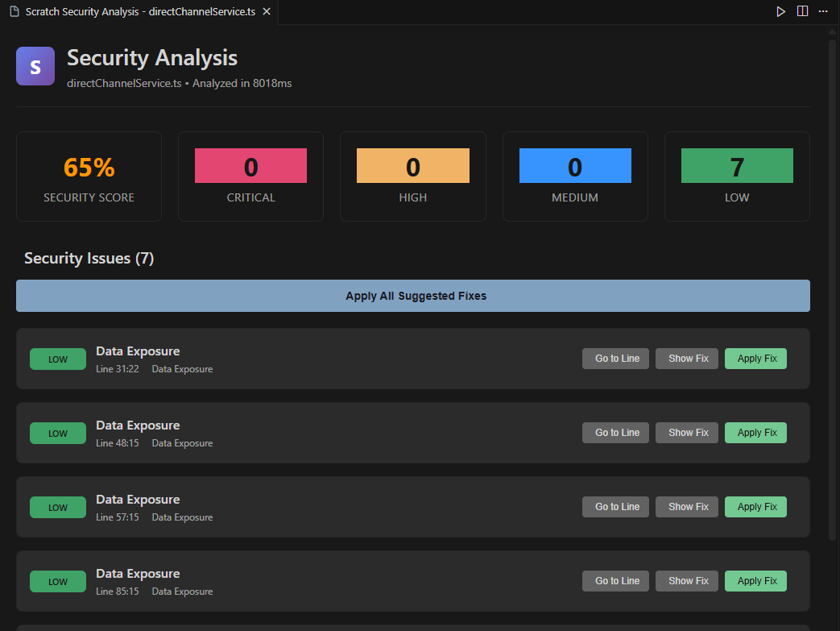The width and height of the screenshot is (840, 631).
Task: Click the LOW badge on the first issue
Action: (x=57, y=359)
